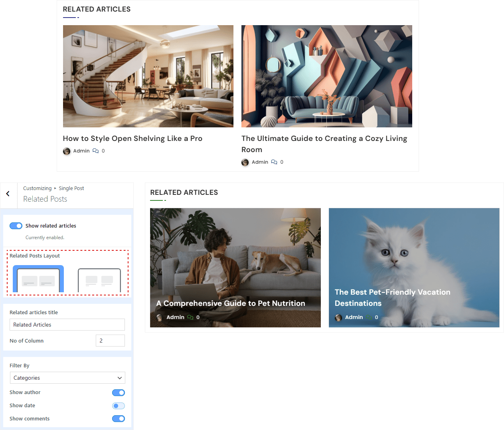Disable the Show author toggle
This screenshot has width=504, height=430.
coord(119,392)
